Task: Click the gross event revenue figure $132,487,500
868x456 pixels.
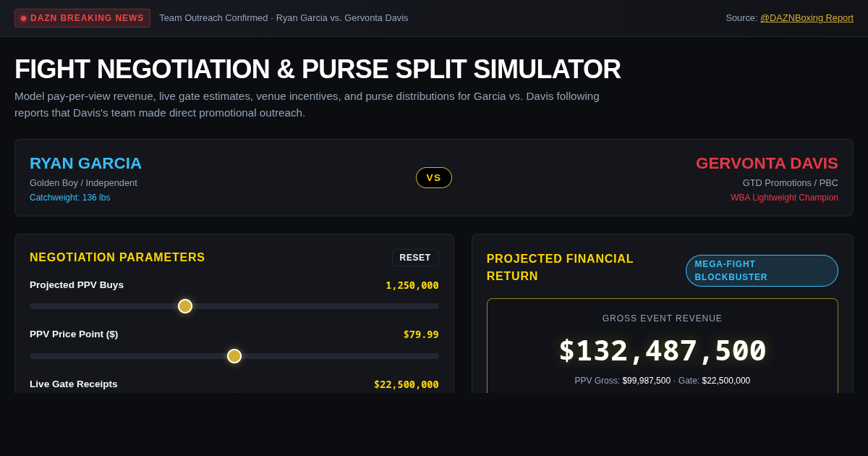Action: pyautogui.click(x=663, y=350)
